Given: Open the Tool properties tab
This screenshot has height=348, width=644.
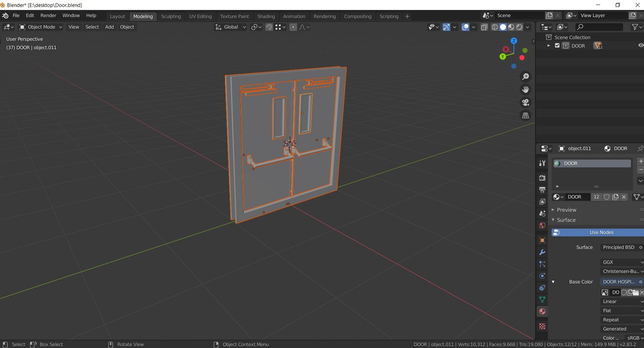Looking at the screenshot, I should click(x=542, y=163).
